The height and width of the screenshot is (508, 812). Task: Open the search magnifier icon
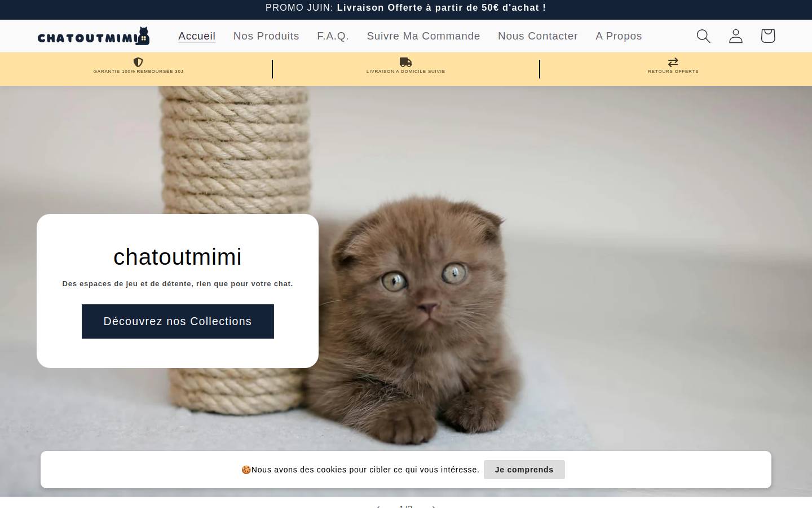(703, 36)
